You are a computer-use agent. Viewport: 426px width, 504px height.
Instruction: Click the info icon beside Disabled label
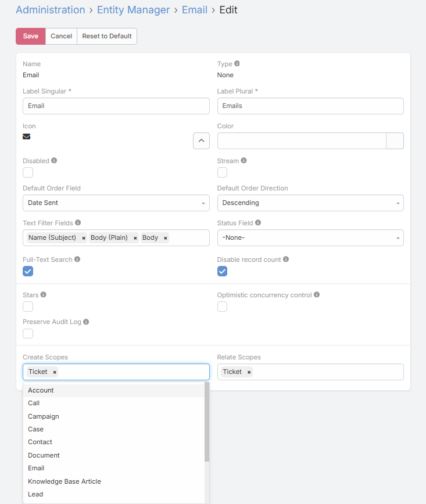point(54,161)
